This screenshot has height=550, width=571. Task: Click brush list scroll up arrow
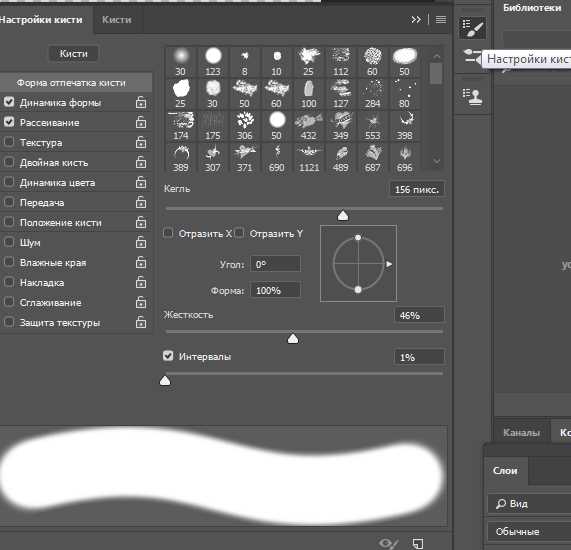[x=437, y=56]
